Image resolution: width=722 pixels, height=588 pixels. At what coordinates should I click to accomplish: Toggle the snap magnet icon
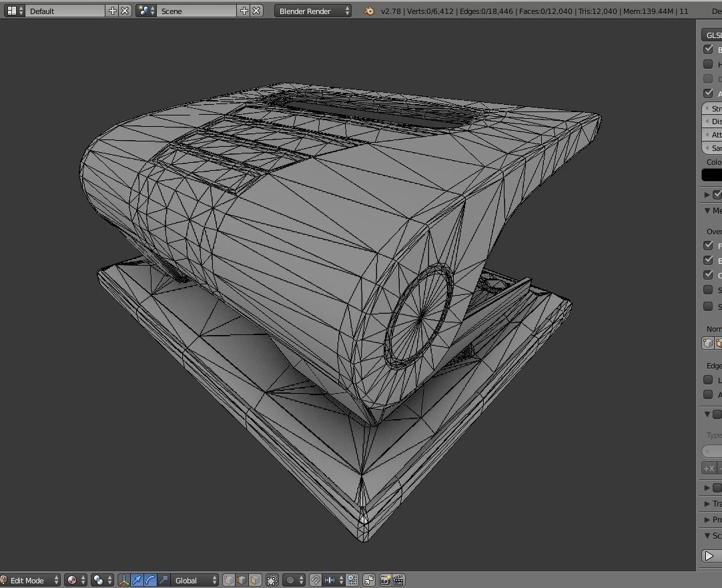(316, 580)
